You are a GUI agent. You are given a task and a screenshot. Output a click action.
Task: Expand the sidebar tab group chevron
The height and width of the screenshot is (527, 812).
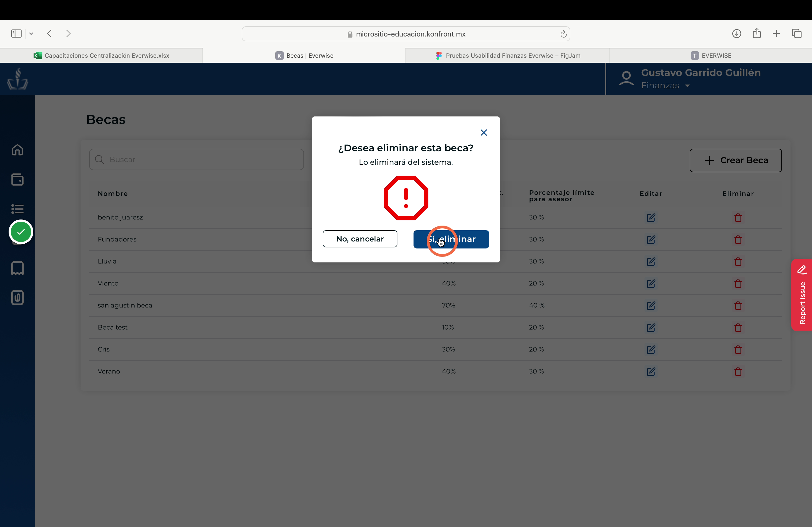(x=31, y=33)
